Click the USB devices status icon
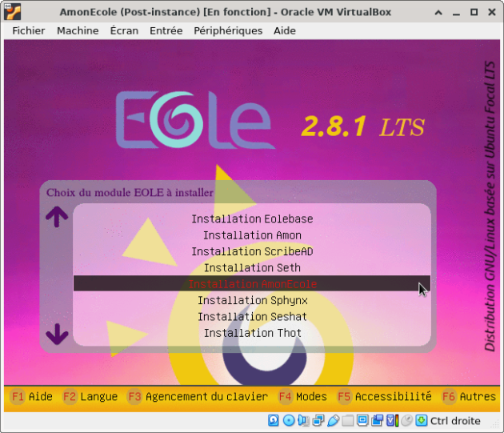Viewport: 504px width, 433px height. pos(334,420)
